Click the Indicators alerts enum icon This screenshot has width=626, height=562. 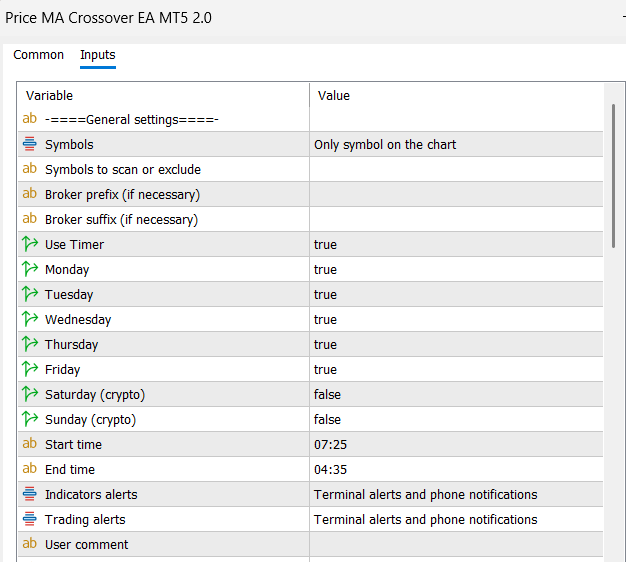point(29,495)
